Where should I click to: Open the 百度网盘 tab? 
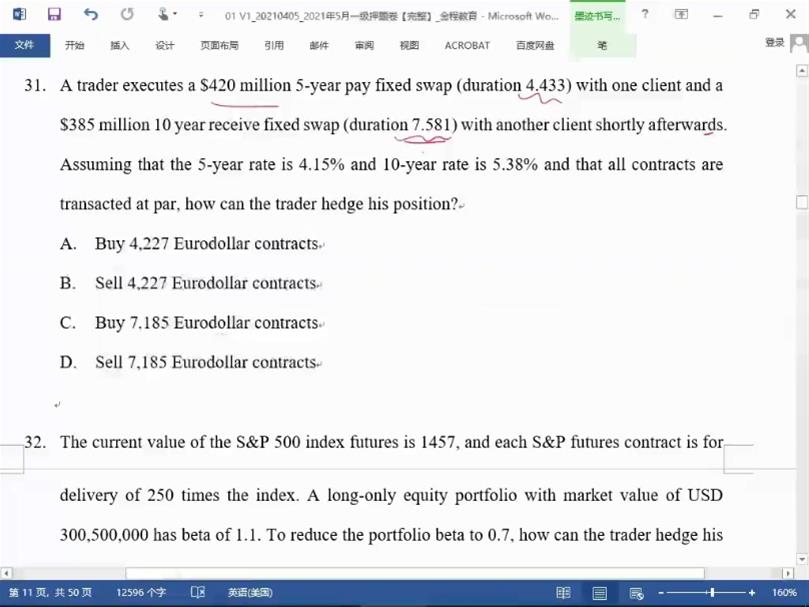point(535,45)
